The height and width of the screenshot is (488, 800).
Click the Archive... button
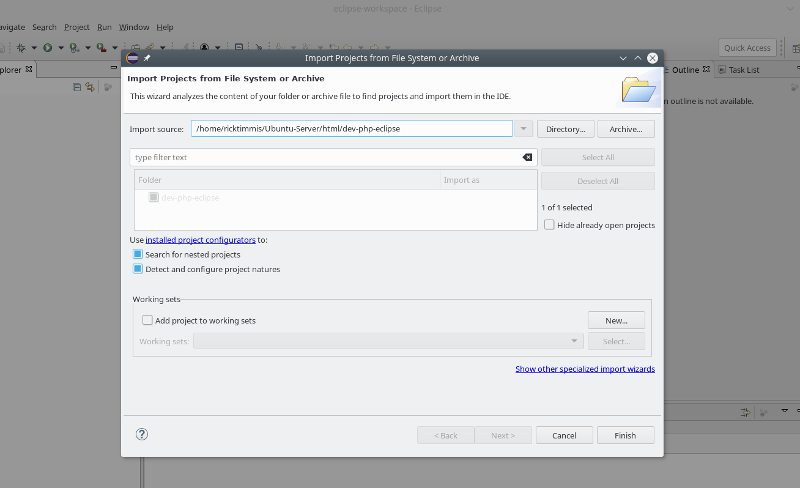pos(626,129)
